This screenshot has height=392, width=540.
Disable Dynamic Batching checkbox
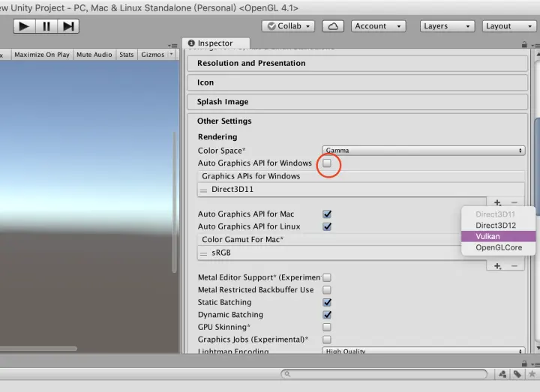327,315
